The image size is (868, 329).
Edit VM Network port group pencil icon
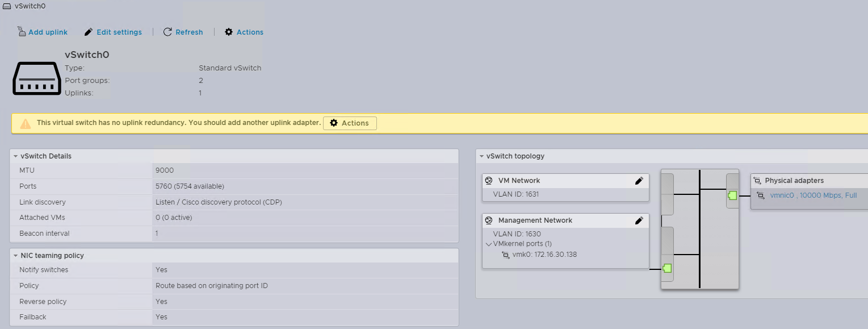tap(639, 181)
